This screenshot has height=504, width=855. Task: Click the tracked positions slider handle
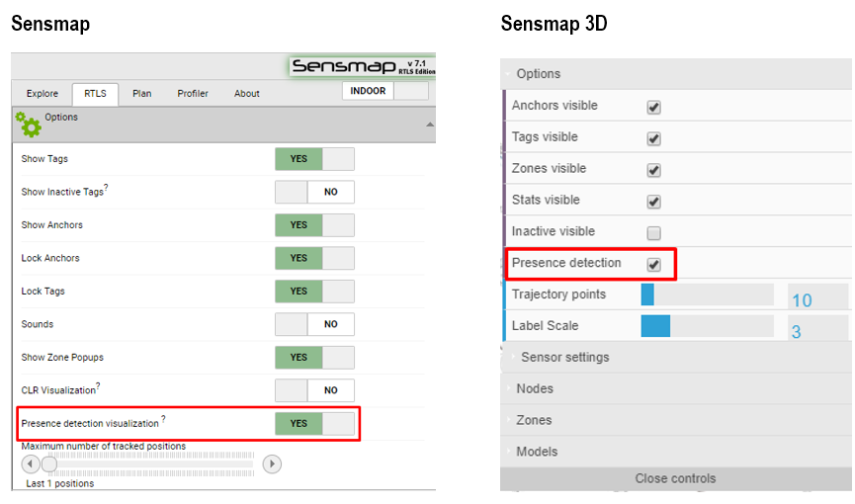pyautogui.click(x=49, y=464)
